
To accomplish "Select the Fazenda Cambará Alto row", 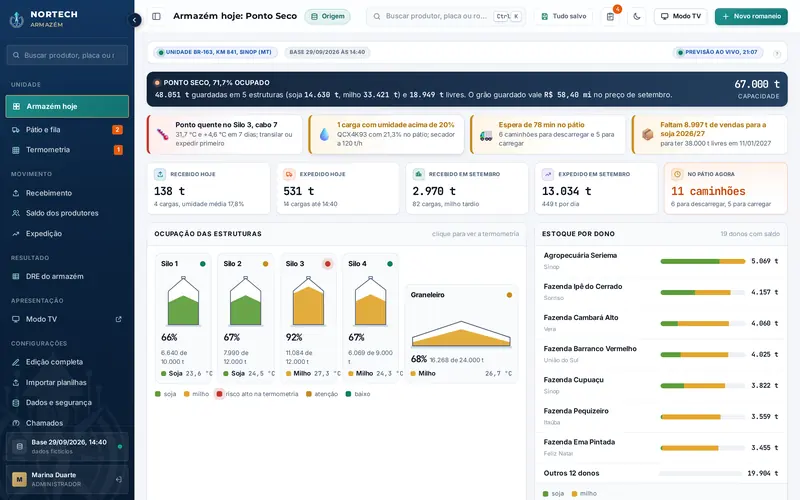I will tap(661, 323).
